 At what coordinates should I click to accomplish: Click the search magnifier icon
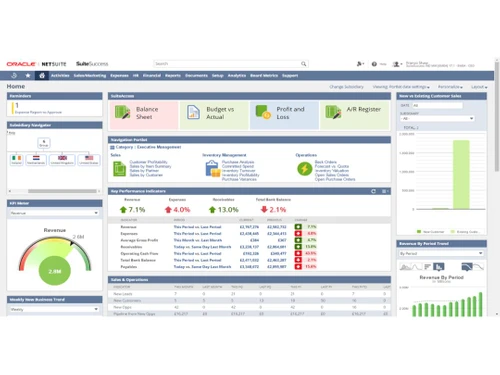click(x=304, y=64)
